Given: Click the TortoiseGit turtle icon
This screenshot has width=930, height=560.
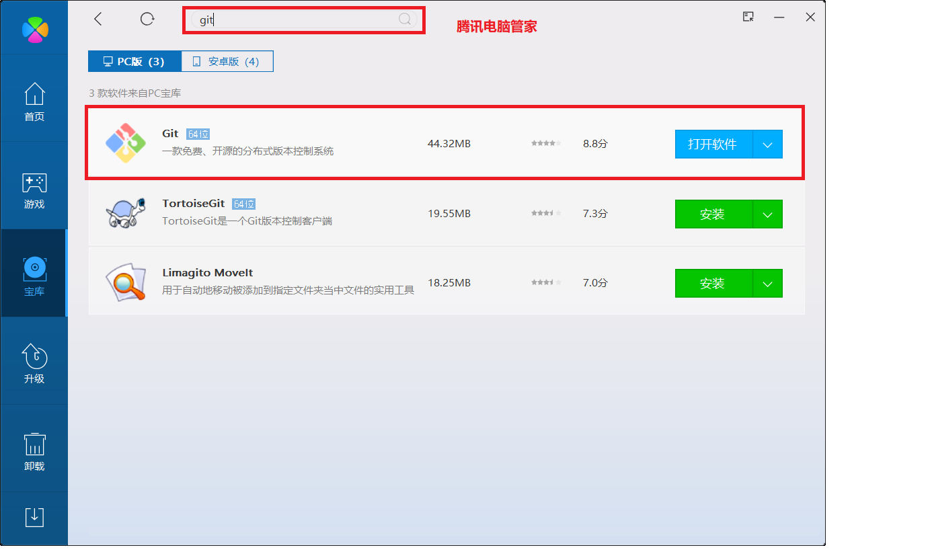Looking at the screenshot, I should 126,213.
